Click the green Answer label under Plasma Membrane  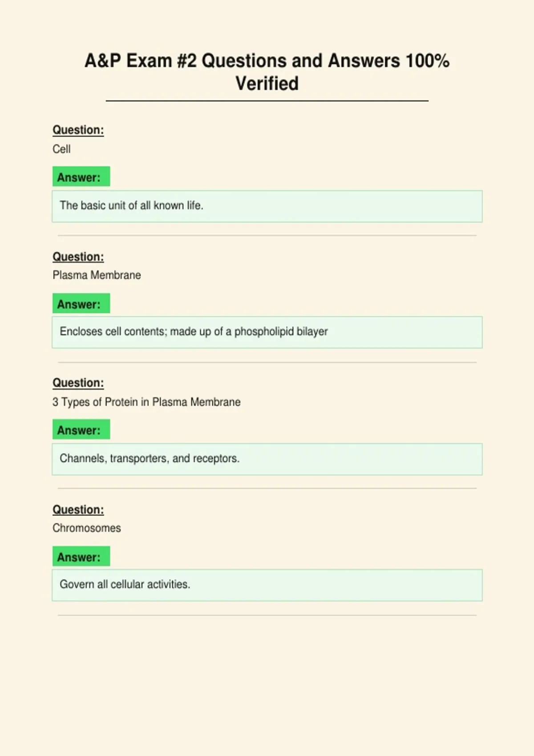click(81, 303)
